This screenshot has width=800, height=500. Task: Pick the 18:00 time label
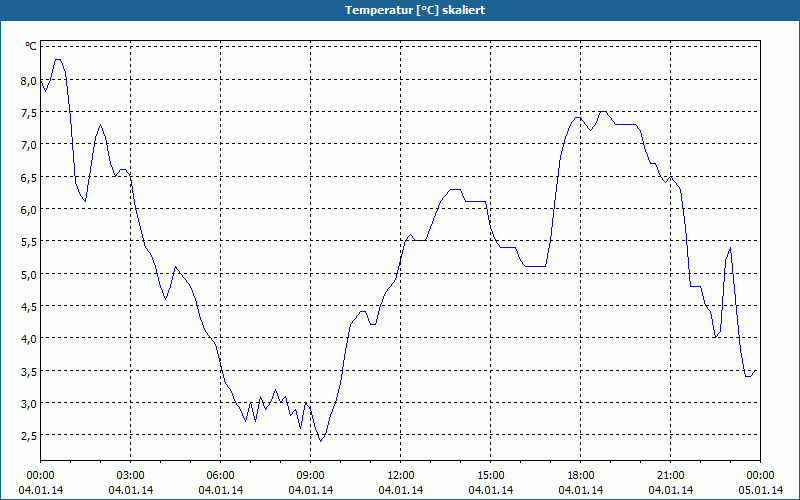(x=581, y=476)
